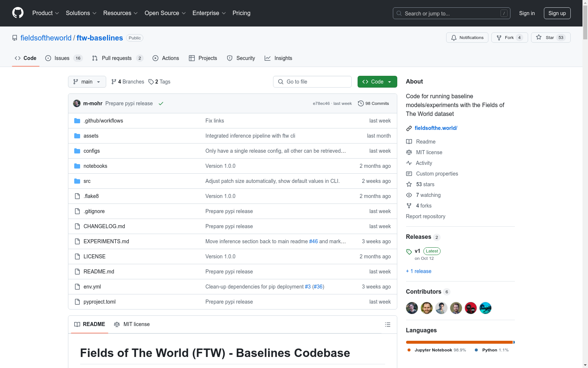Open the fieldsoftheworld owner link
This screenshot has height=368, width=588.
(46, 38)
